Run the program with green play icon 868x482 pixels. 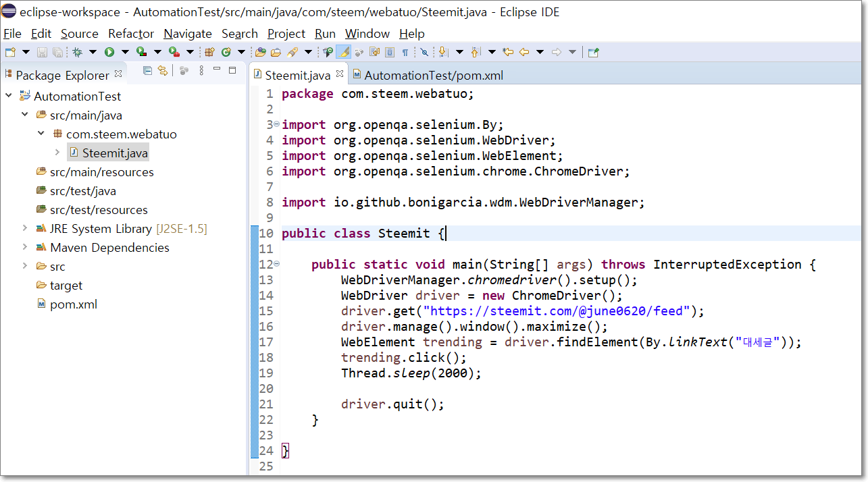[109, 52]
